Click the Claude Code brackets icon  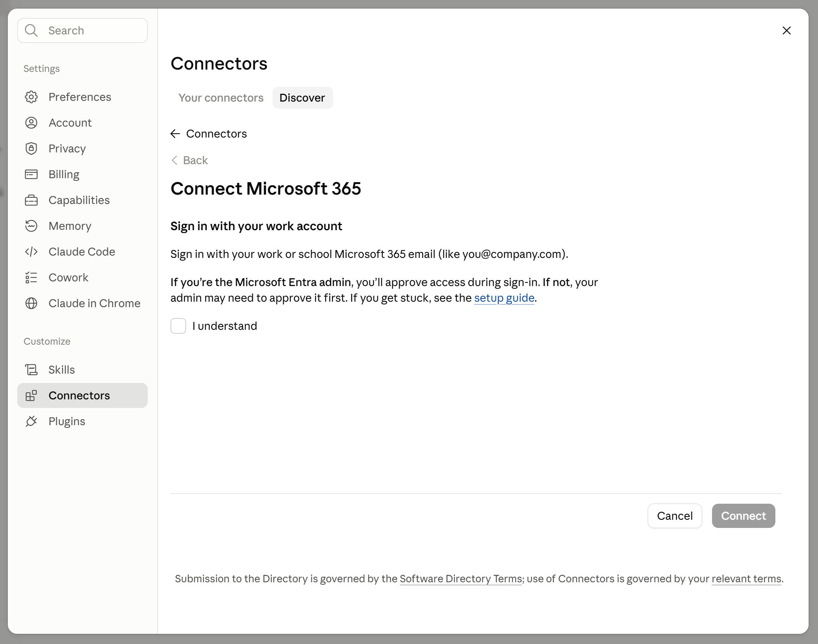[x=31, y=252]
